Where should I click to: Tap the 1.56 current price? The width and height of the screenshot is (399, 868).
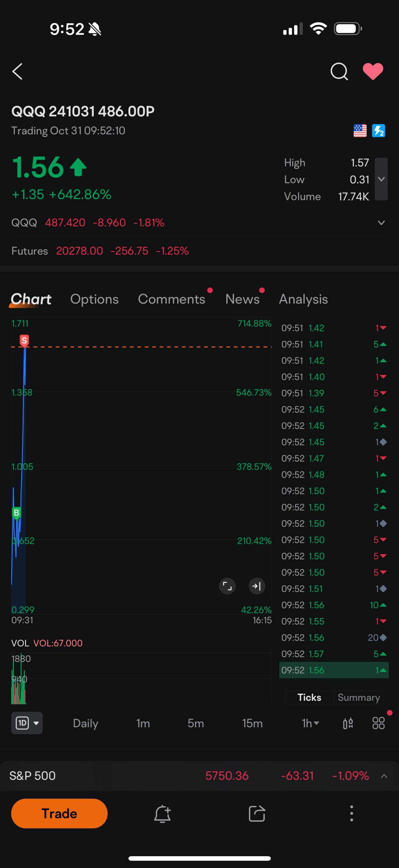[x=38, y=167]
